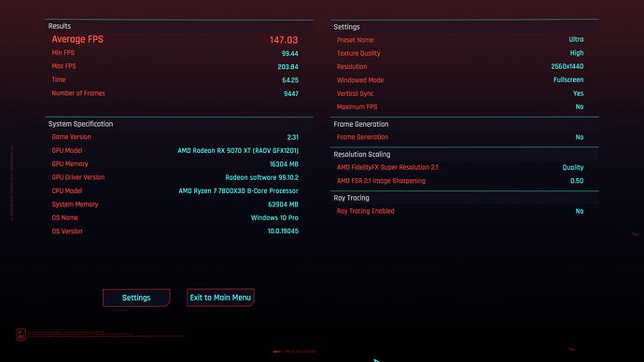This screenshot has width=644, height=362.
Task: Click the Game Version value 2.31
Action: 293,137
